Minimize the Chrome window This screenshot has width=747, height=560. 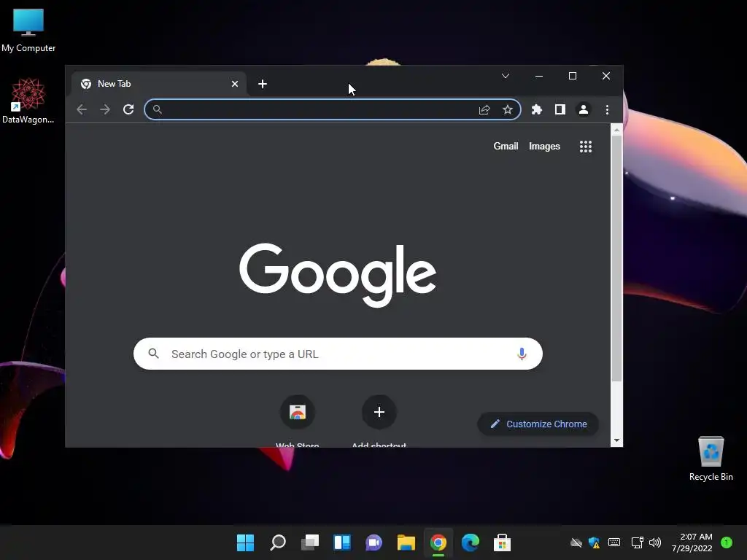coord(539,76)
